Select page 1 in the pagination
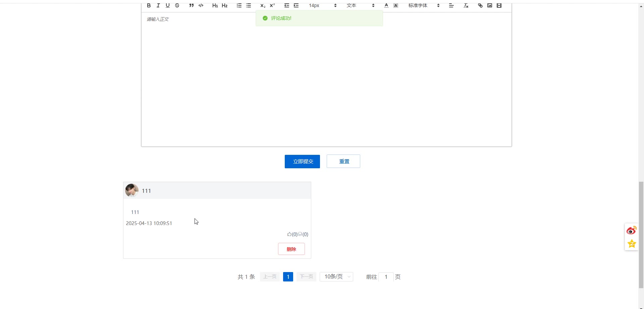 point(288,277)
